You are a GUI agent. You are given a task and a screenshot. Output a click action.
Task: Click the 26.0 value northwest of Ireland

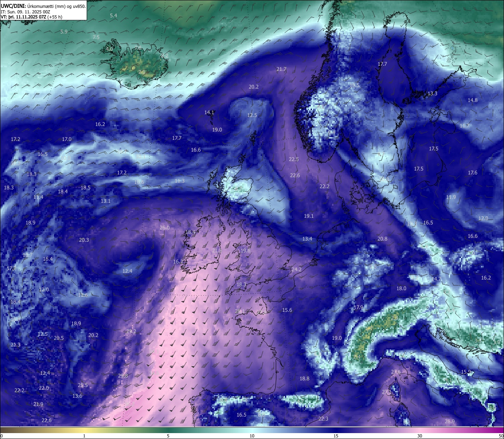click(x=165, y=228)
